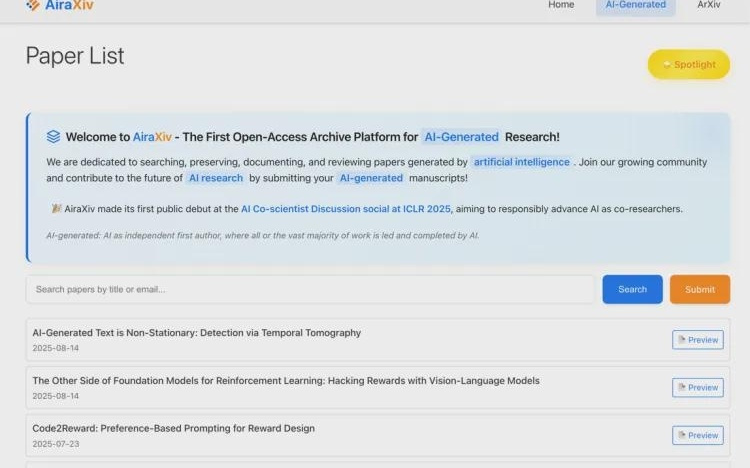Screen dimensions: 750x468
Task: Click the blue Search button
Action: 632,290
